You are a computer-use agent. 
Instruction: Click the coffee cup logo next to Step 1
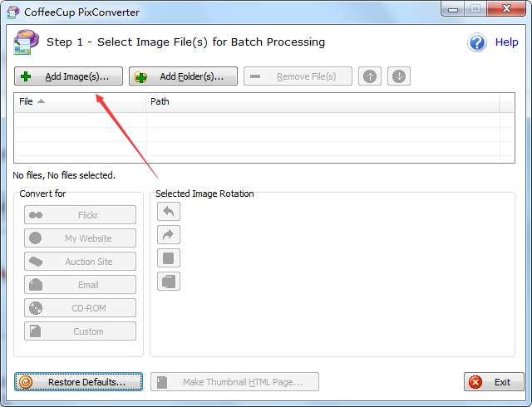click(x=26, y=42)
